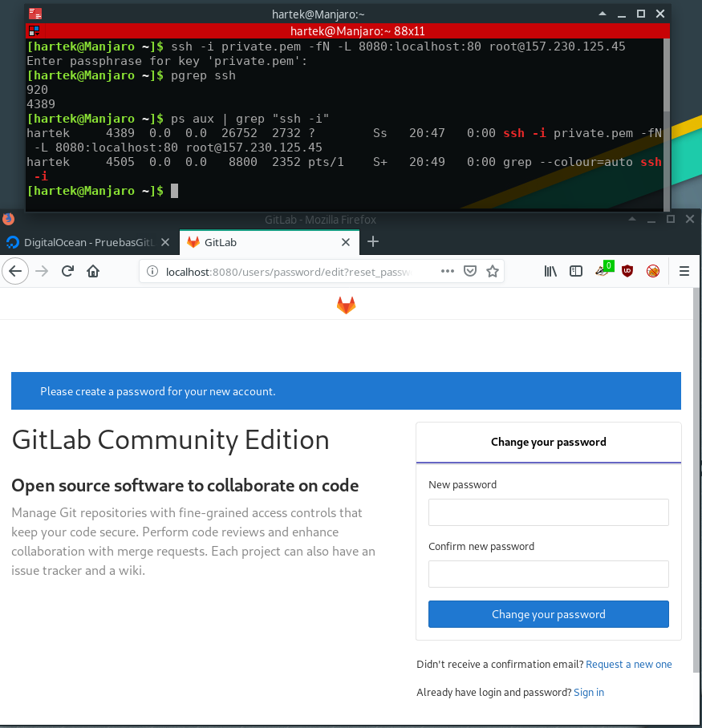Show the Firefox sidebars
Screen dimensions: 702x728
coord(575,271)
